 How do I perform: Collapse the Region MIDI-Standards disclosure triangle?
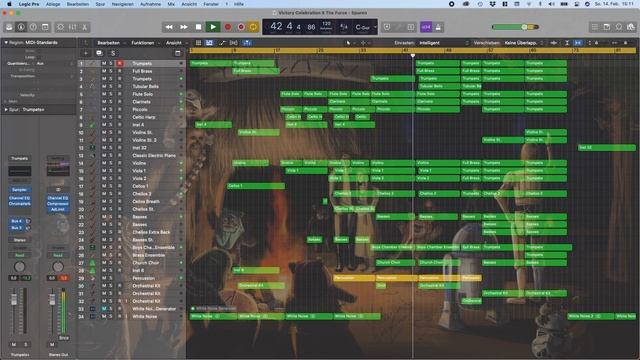point(6,42)
